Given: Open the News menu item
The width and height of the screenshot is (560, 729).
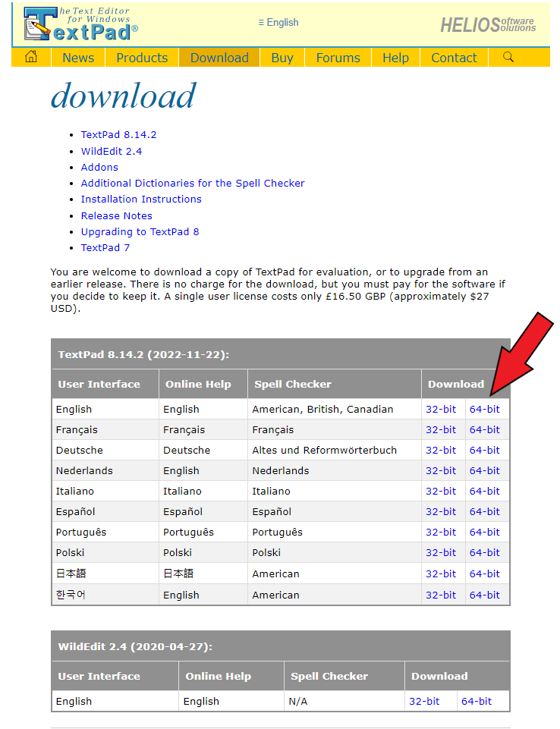Looking at the screenshot, I should 78,58.
